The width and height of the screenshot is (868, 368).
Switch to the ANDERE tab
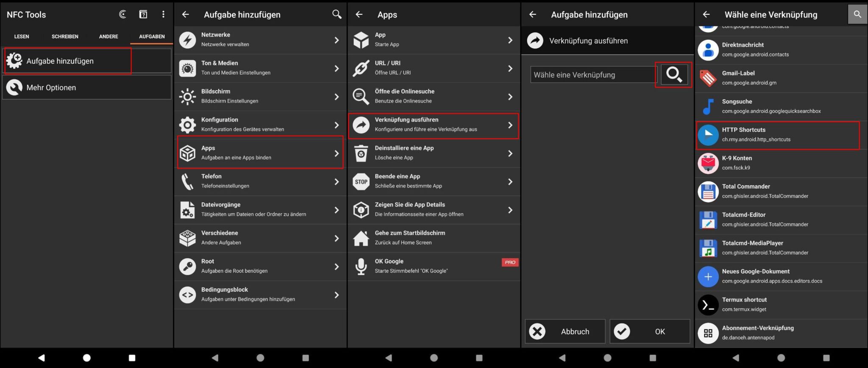pyautogui.click(x=108, y=36)
